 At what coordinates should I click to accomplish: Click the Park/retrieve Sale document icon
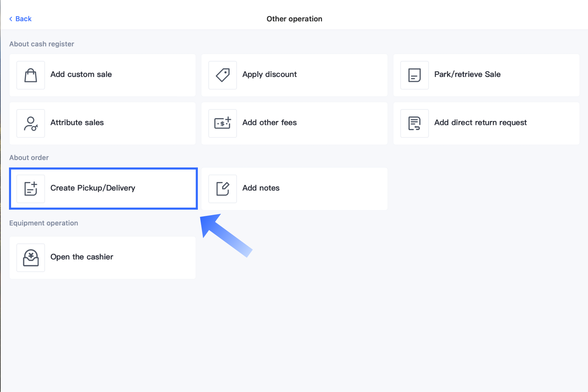[x=414, y=75]
